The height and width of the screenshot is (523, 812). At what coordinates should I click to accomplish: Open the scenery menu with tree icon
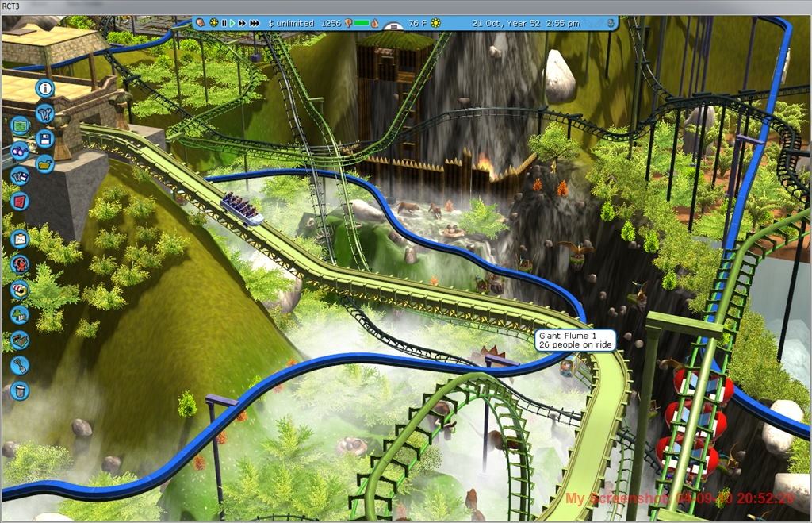20,315
